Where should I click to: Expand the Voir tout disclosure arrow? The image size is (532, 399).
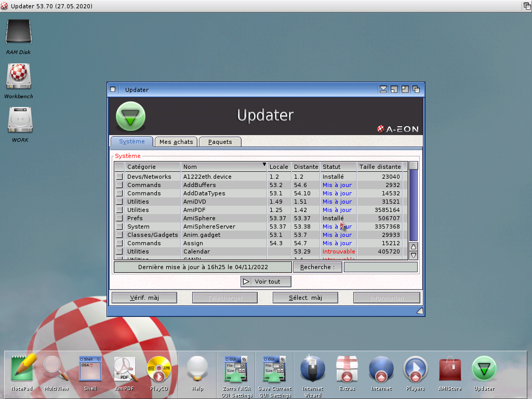(x=246, y=282)
